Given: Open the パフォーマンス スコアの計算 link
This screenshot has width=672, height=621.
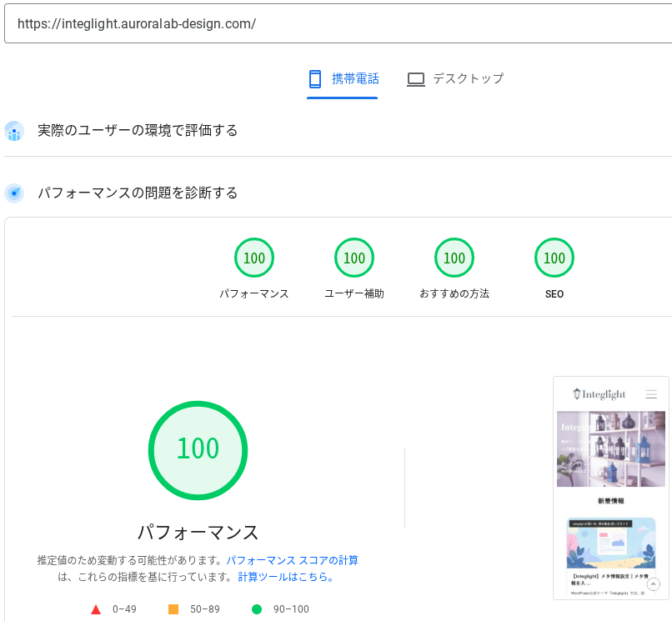Looking at the screenshot, I should click(292, 560).
